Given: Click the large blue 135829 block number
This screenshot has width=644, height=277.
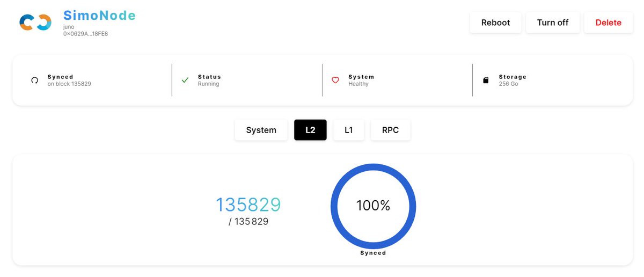Looking at the screenshot, I should [248, 205].
